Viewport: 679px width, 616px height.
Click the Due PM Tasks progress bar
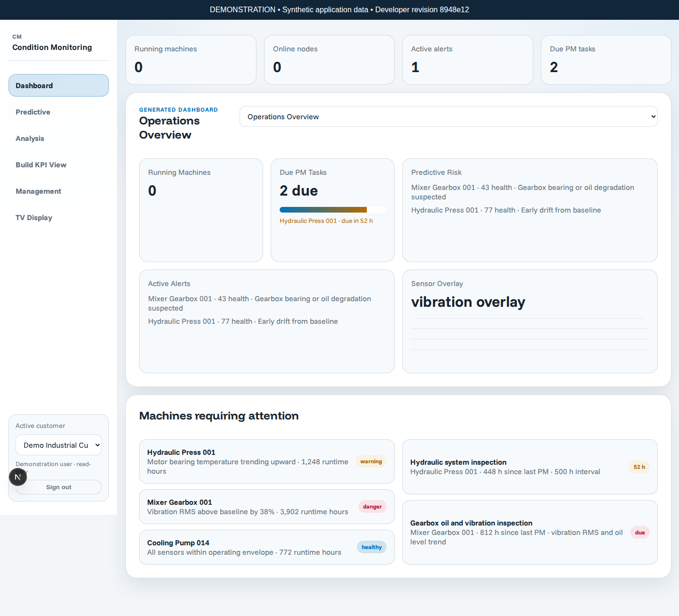click(x=332, y=210)
